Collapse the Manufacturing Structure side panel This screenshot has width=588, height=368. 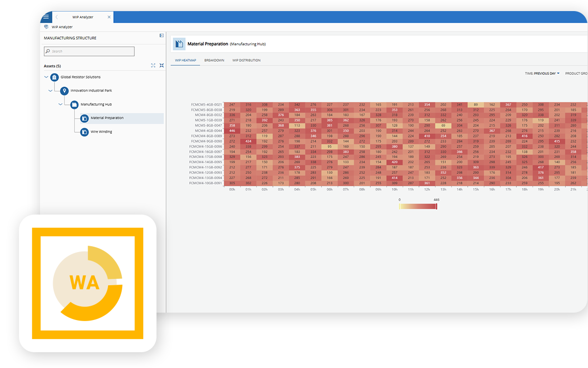162,36
